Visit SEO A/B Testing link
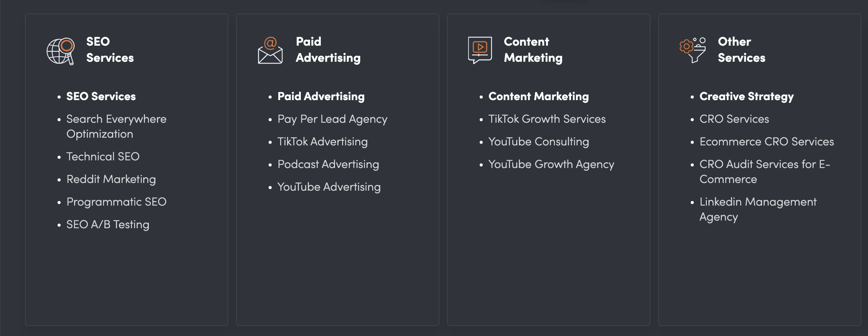The width and height of the screenshot is (868, 336). 108,224
